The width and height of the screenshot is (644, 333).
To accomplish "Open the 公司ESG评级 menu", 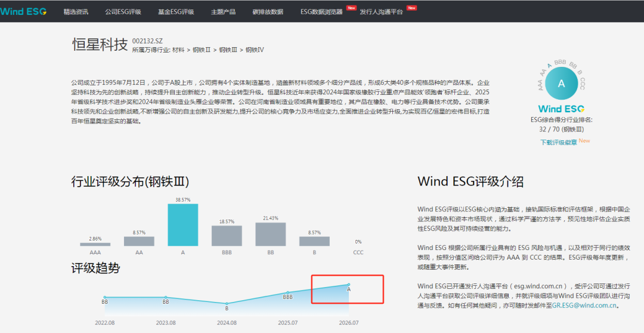I will click(123, 12).
